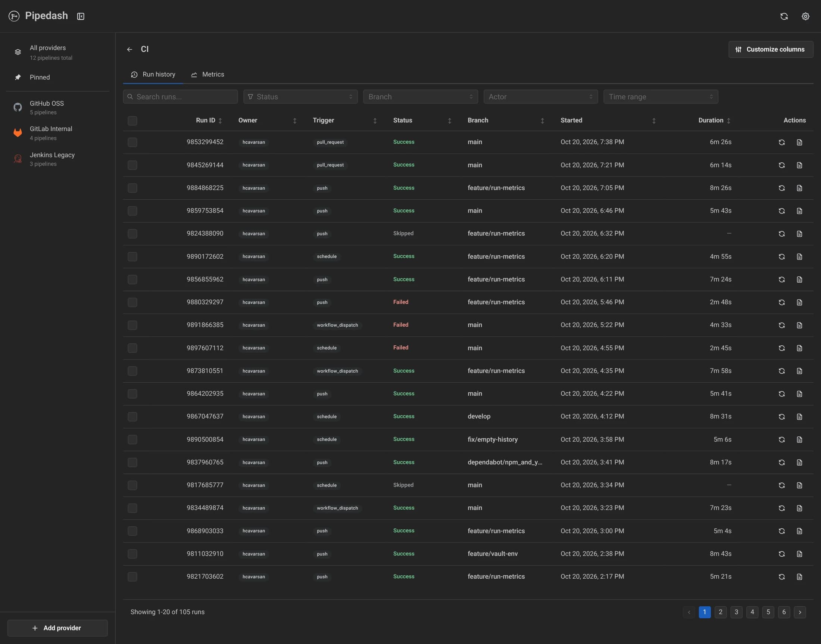Go to next page using the right arrow
Viewport: 821px width, 644px height.
[x=800, y=612]
